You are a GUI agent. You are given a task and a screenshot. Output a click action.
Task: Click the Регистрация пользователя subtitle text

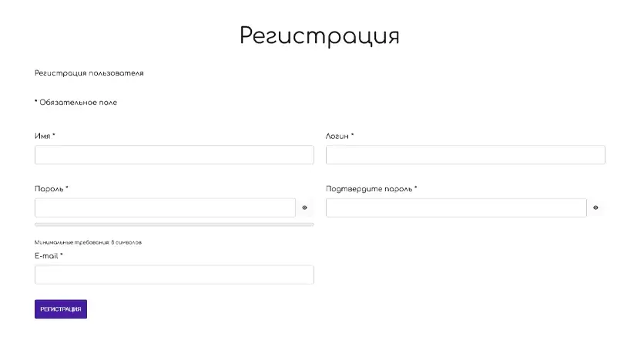coord(89,73)
